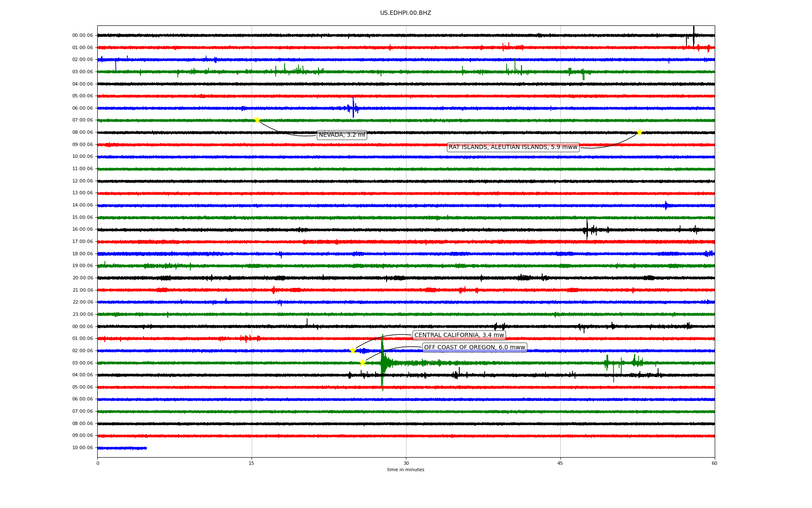Click the 'time in minutes' axis label
Image resolution: width=812 pixels, height=508 pixels.
406,470
